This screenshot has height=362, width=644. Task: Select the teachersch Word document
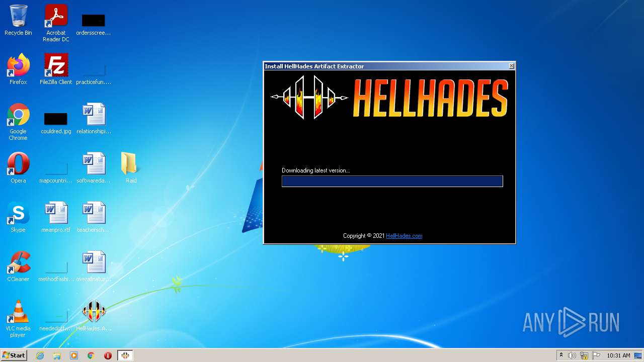click(94, 217)
